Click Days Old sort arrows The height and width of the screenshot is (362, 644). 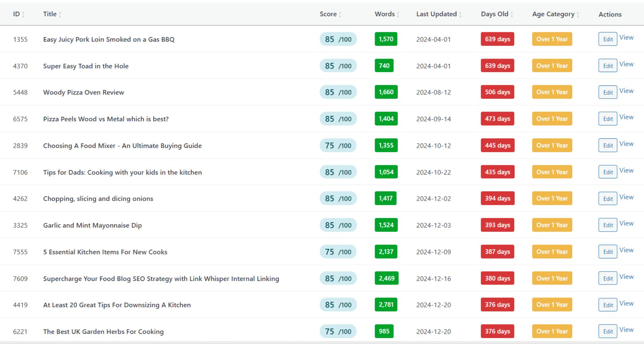[x=512, y=14]
